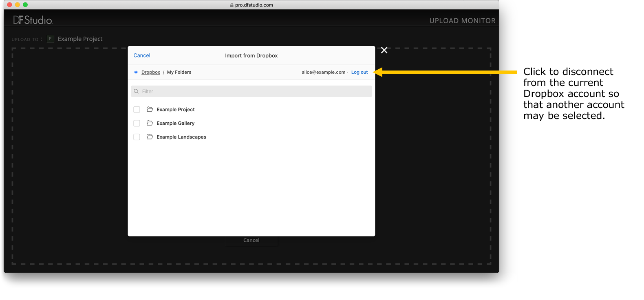The width and height of the screenshot is (644, 300).
Task: Click the Filter search field
Action: 251,91
